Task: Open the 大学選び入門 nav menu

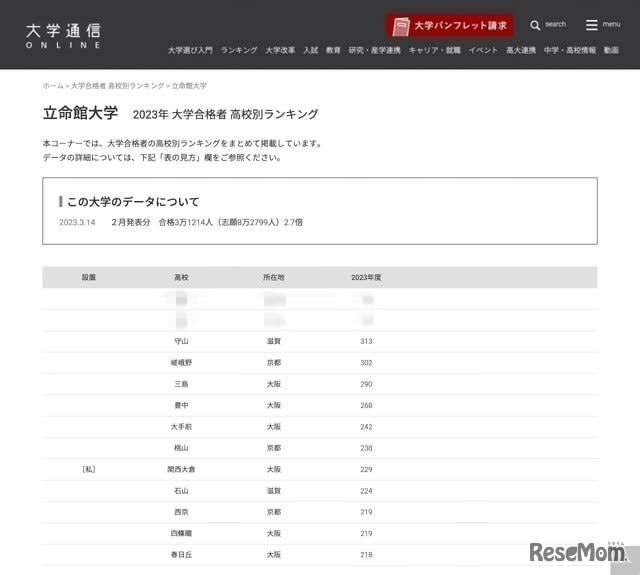Action: click(x=190, y=50)
